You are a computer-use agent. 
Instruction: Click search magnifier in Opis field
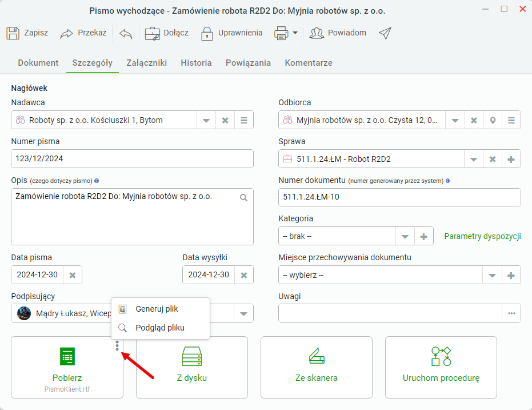[243, 197]
